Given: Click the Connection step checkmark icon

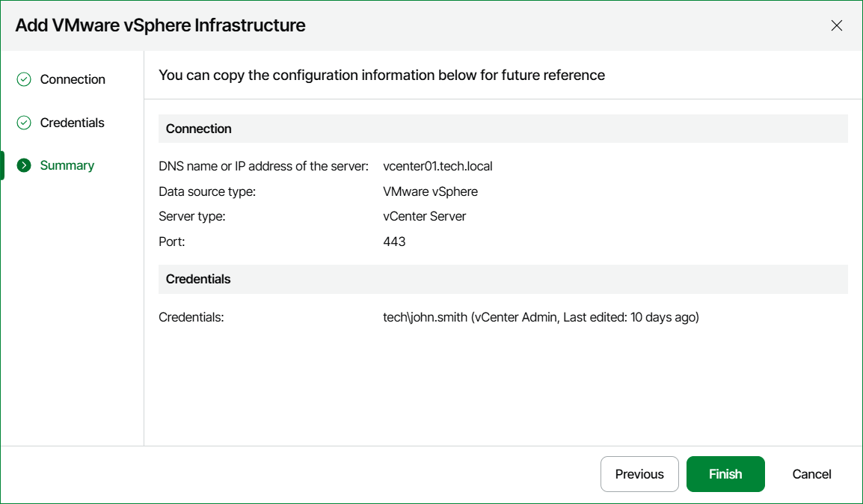Looking at the screenshot, I should tap(24, 79).
